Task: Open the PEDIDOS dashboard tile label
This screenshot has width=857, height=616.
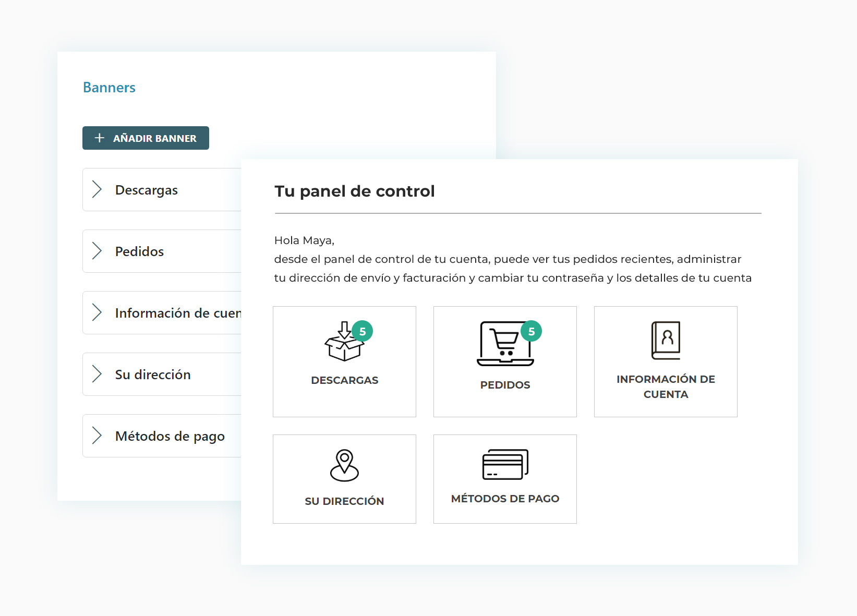Action: (505, 385)
